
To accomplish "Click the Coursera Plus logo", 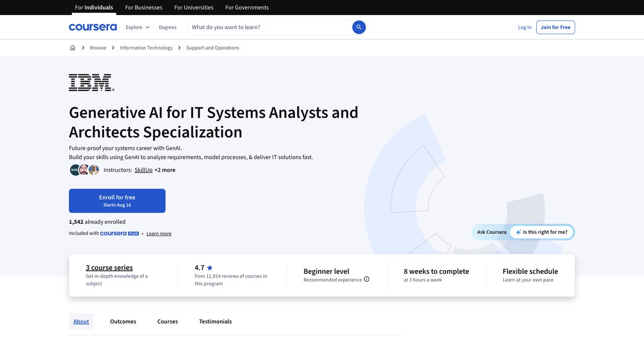I will point(119,233).
